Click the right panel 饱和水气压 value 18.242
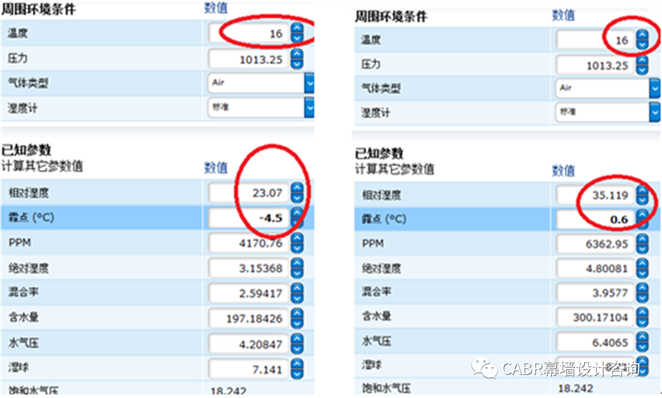 pos(575,388)
